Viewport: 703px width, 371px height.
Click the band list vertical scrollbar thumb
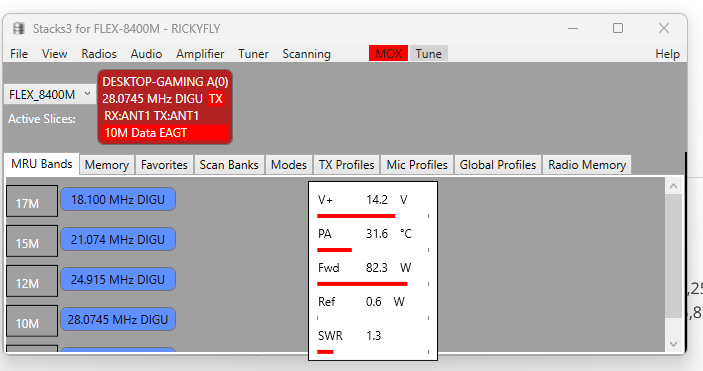click(673, 256)
